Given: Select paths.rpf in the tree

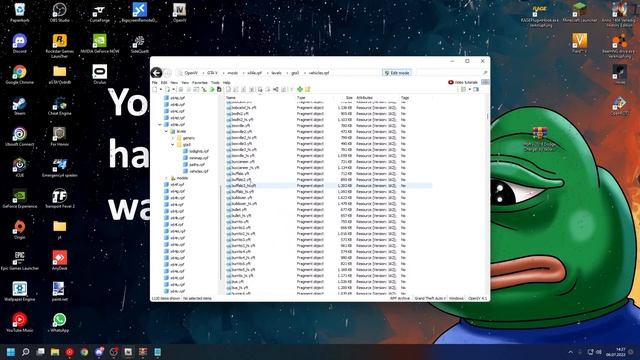Looking at the screenshot, I should coord(194,164).
